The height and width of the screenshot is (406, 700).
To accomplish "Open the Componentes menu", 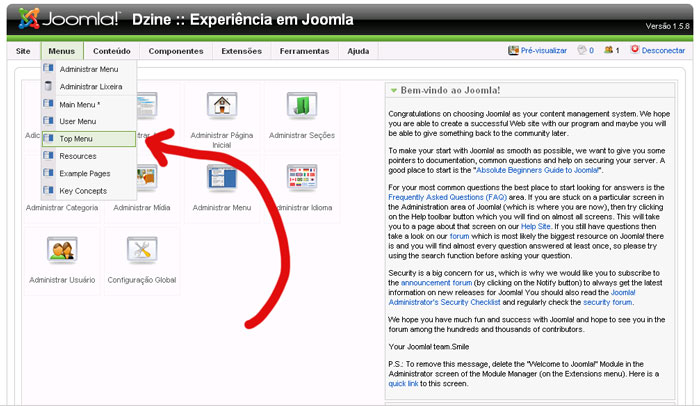I will [176, 51].
